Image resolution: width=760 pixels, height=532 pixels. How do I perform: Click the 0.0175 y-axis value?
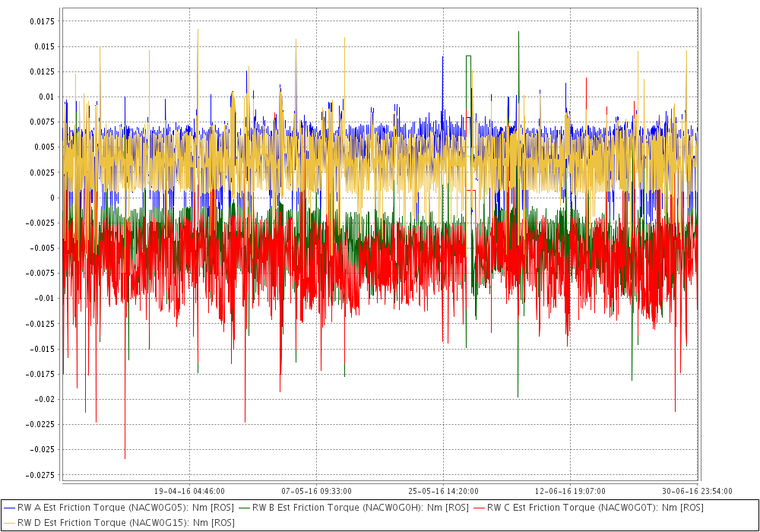[42, 21]
